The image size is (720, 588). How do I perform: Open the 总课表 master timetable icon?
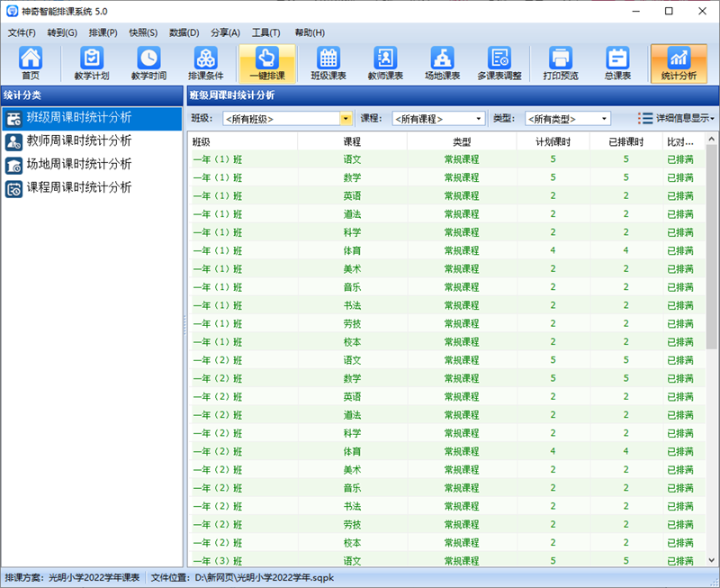point(617,63)
